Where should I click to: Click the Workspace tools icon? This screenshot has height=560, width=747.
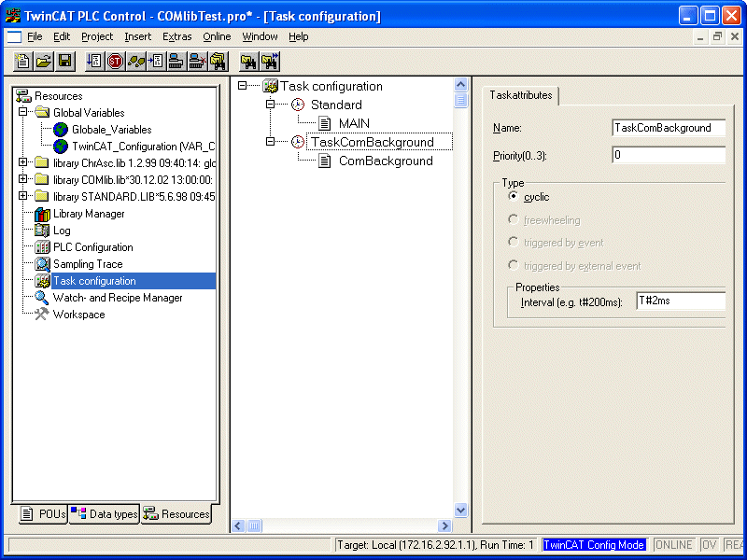pyautogui.click(x=42, y=315)
